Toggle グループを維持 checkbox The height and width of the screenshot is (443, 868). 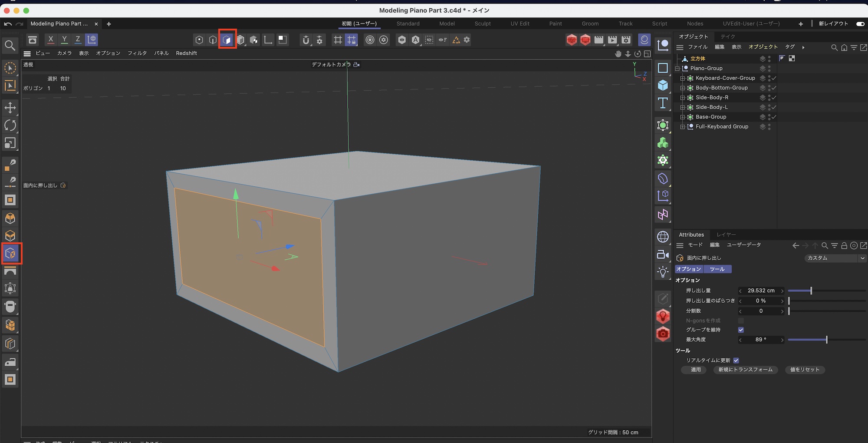[x=741, y=330]
